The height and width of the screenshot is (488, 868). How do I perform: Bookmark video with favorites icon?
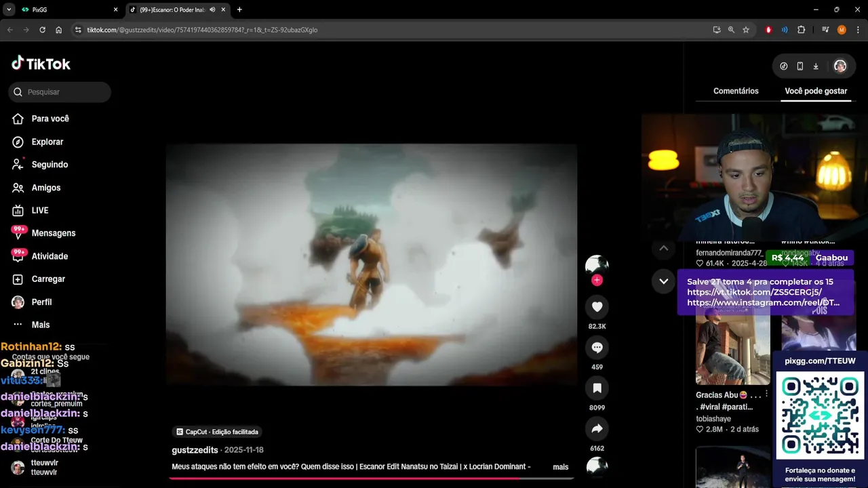click(597, 388)
